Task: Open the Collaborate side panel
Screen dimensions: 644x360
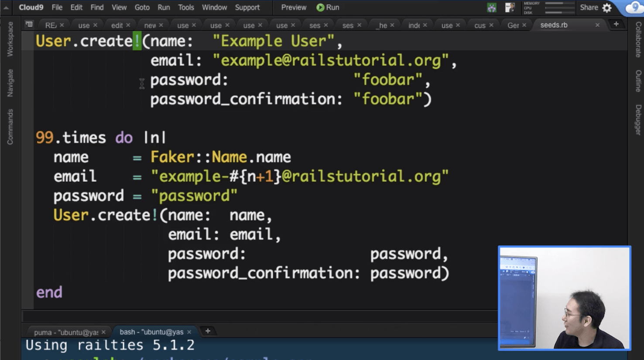Action: coord(638,40)
